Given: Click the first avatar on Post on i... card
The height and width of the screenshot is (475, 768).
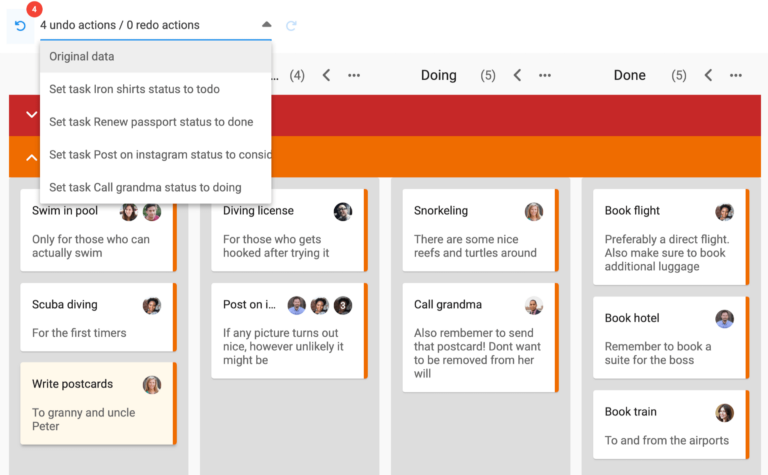Looking at the screenshot, I should (x=297, y=306).
